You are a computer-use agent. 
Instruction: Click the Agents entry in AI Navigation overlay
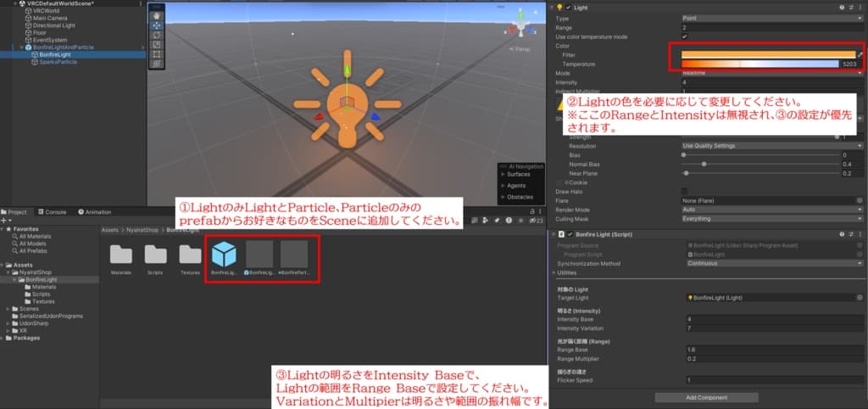(x=515, y=185)
